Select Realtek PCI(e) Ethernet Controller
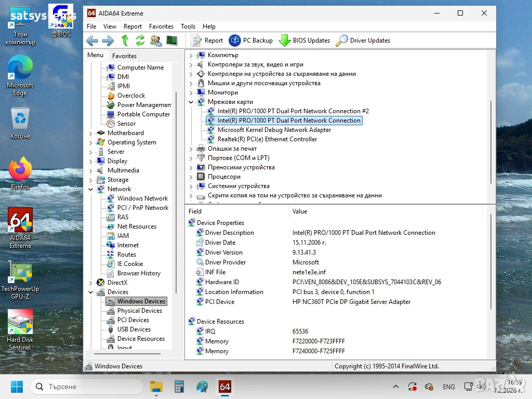 click(267, 139)
